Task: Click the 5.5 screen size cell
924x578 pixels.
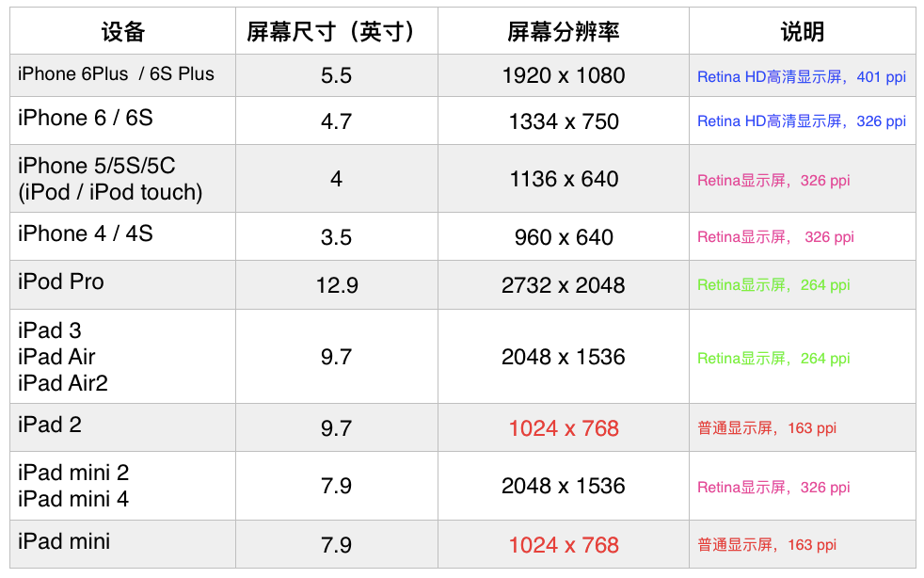Action: coord(336,75)
